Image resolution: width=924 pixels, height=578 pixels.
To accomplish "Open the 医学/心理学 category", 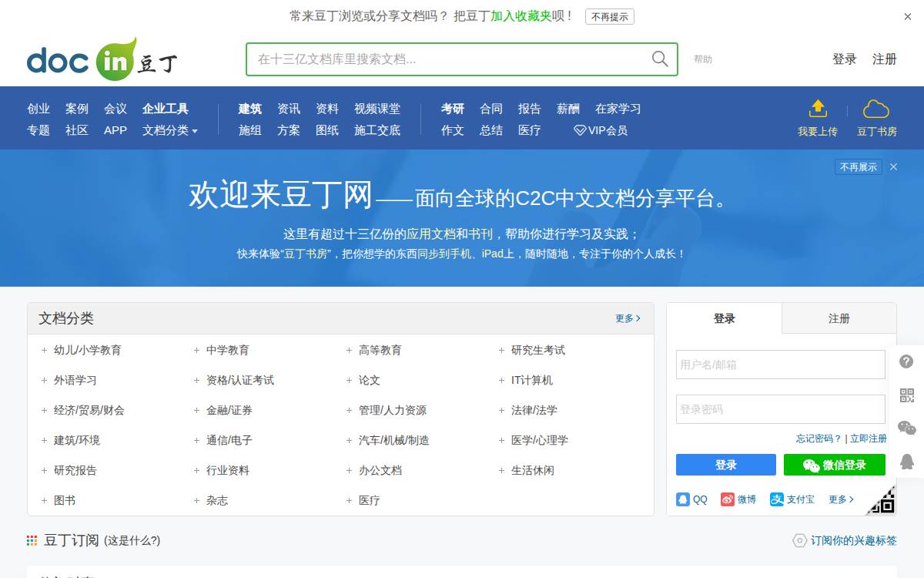I will (540, 441).
